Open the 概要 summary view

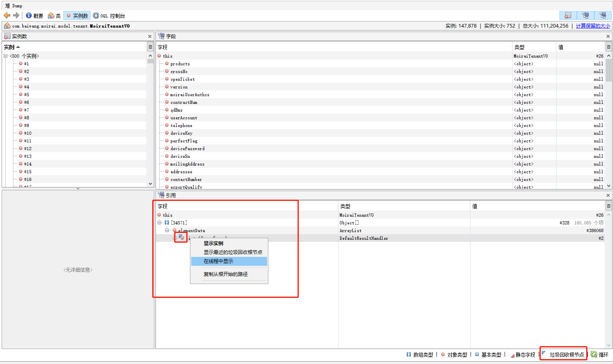[35, 16]
